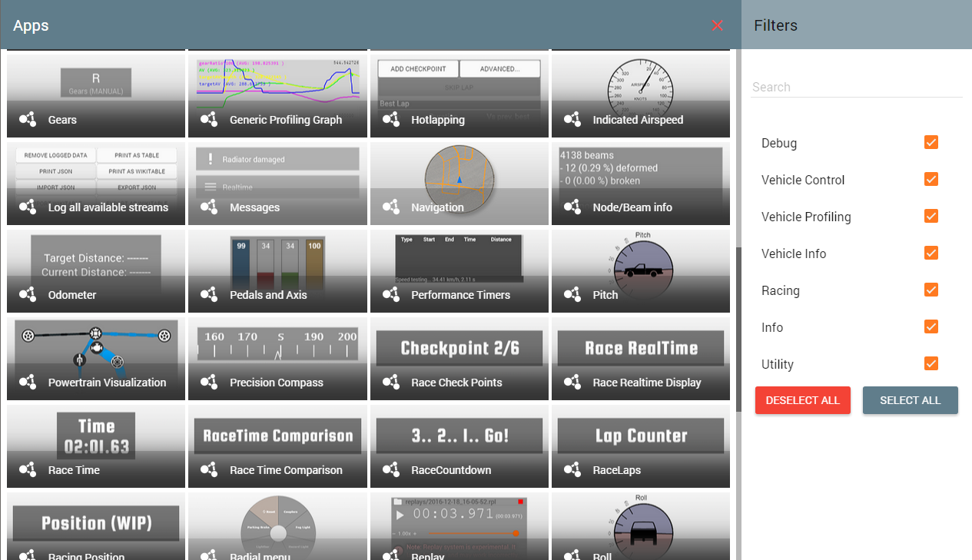This screenshot has height=560, width=972.
Task: Toggle the Utility filter checkbox
Action: pyautogui.click(x=931, y=363)
